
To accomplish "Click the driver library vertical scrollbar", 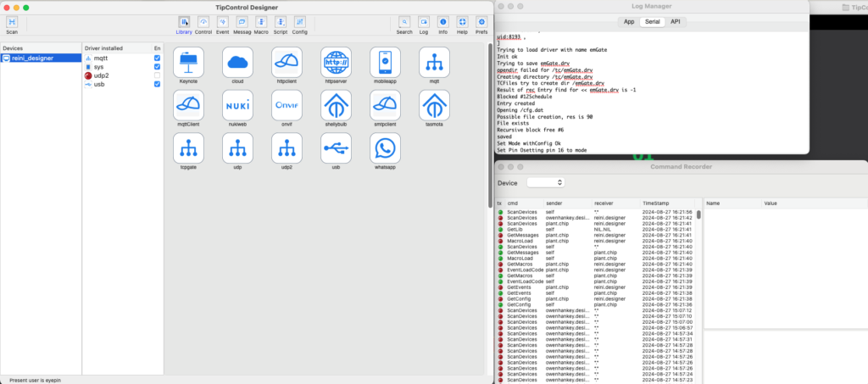I will tap(489, 127).
